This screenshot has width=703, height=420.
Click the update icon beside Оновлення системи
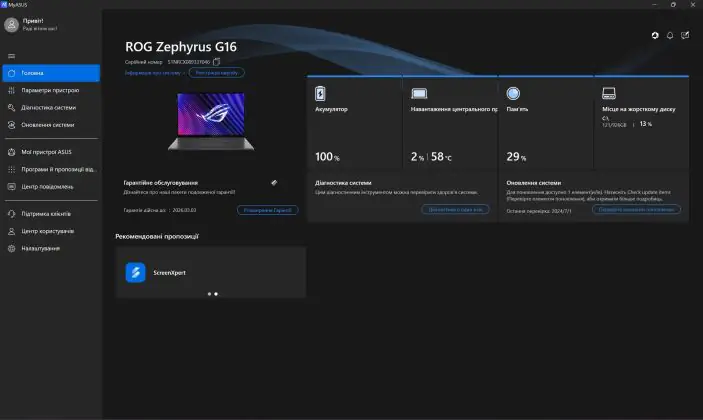tap(12, 125)
